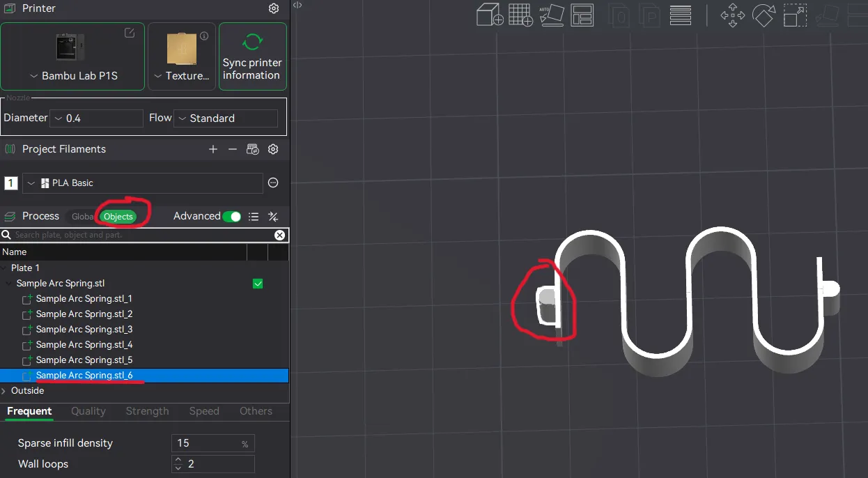Viewport: 868px width, 478px height.
Task: Switch to the Quality tab
Action: pyautogui.click(x=88, y=411)
